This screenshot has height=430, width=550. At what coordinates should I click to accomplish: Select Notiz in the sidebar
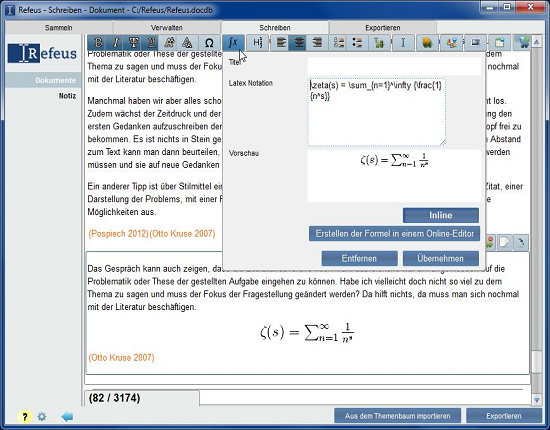(x=67, y=96)
